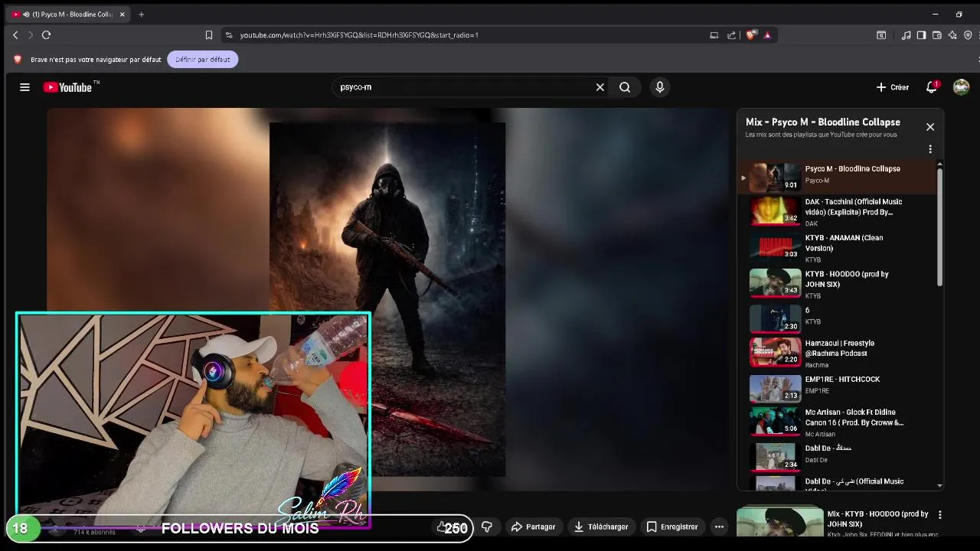980x551 pixels.
Task: Open Brave Shields lion icon
Action: [751, 35]
